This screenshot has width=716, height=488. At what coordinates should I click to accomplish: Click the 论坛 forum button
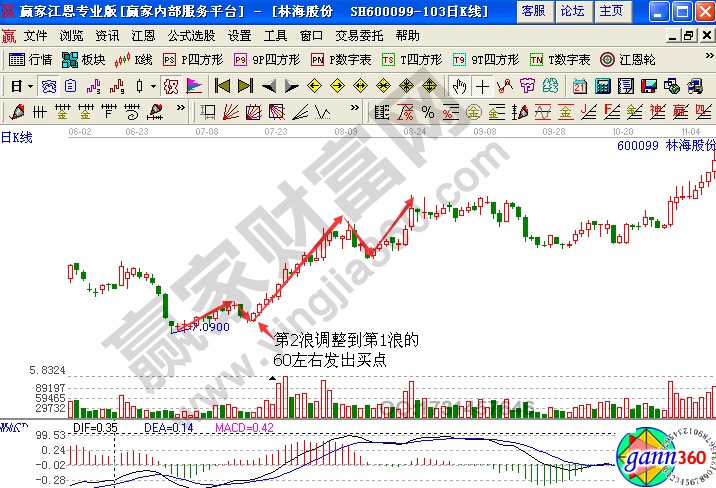pos(573,11)
